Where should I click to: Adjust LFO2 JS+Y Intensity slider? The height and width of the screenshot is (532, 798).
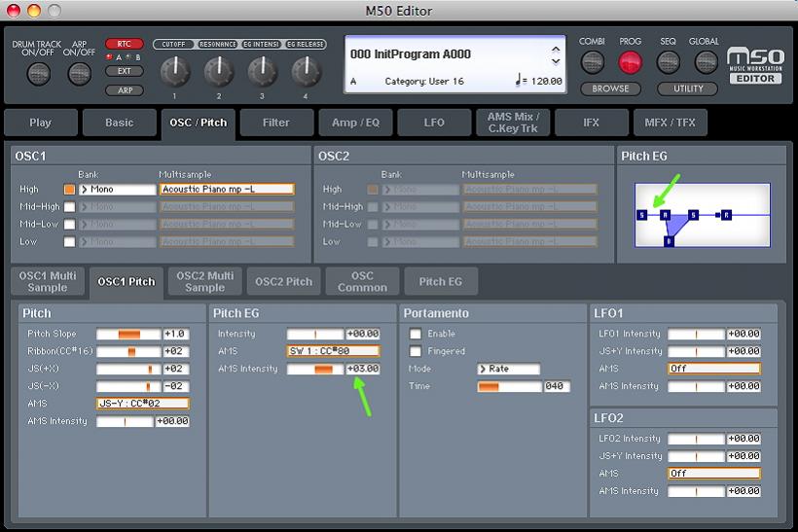696,456
